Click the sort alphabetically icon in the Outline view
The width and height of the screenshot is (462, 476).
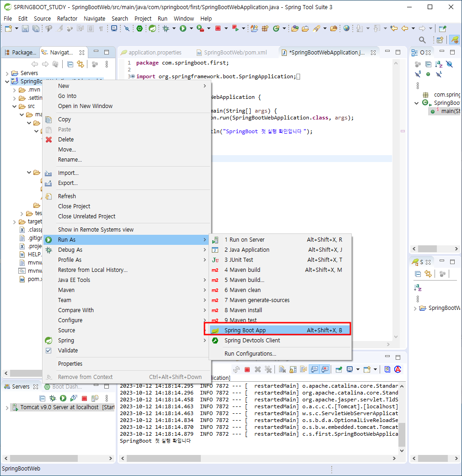point(439,64)
